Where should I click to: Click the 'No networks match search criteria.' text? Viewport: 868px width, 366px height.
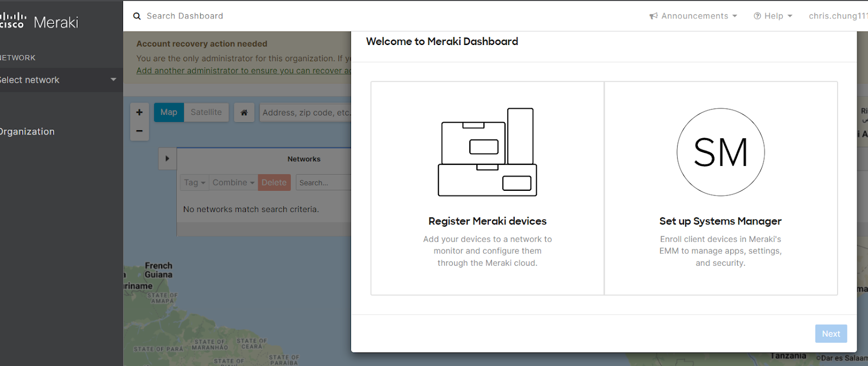click(x=251, y=209)
